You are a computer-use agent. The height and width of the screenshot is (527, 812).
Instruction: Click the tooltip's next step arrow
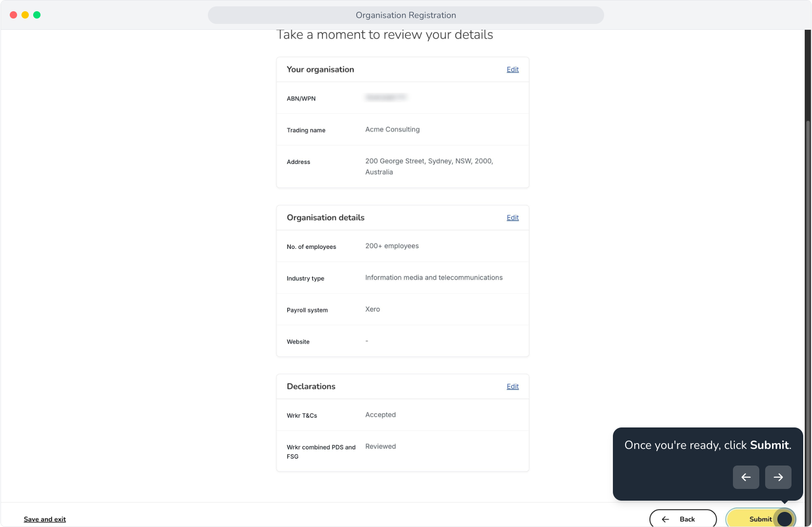(x=778, y=477)
